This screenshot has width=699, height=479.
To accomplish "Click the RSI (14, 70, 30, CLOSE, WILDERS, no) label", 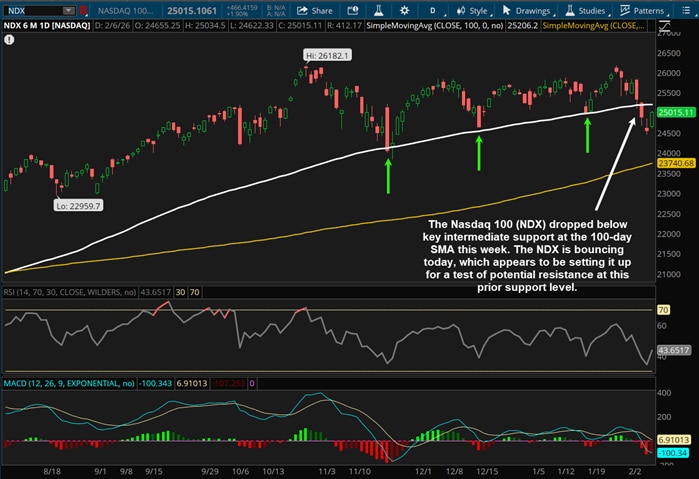I will (x=70, y=292).
